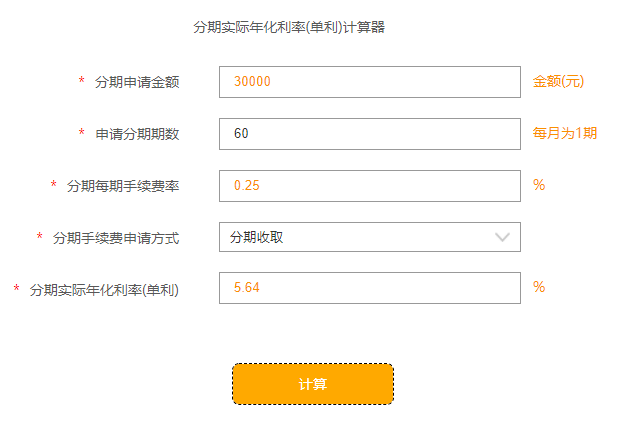Focus the 申请分期期数 field showing 60
Viewport: 623px width, 421px height.
[x=369, y=134]
